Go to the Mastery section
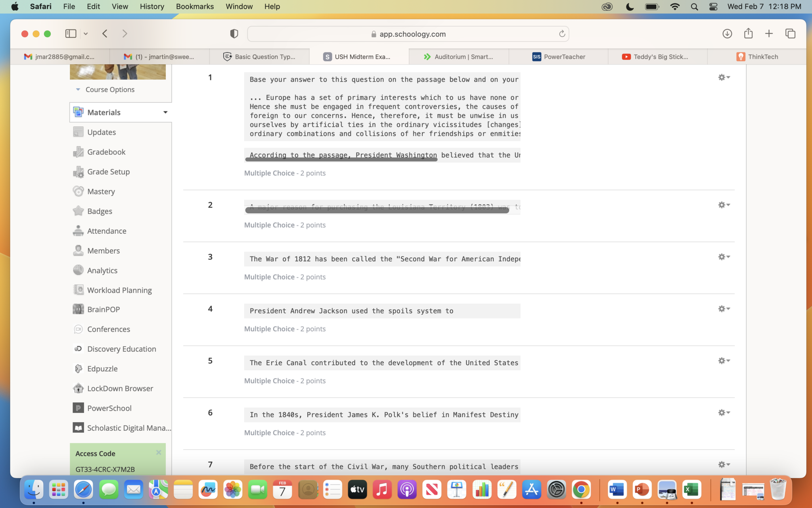The image size is (812, 508). (101, 191)
